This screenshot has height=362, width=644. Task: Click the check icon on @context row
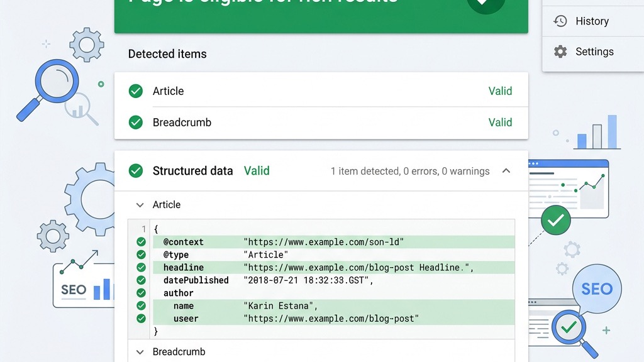tap(141, 242)
